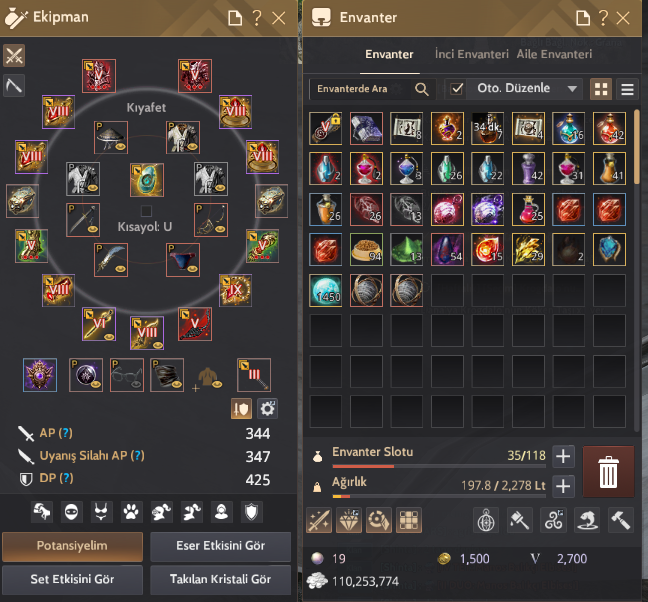Click the paw print pet visibility icon
Image resolution: width=648 pixels, height=602 pixels.
tap(131, 512)
